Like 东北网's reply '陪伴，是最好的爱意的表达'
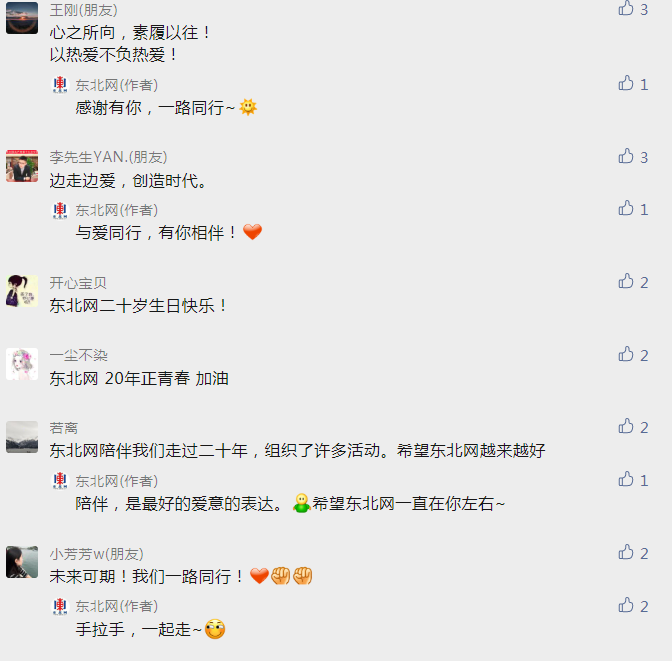 tap(626, 479)
